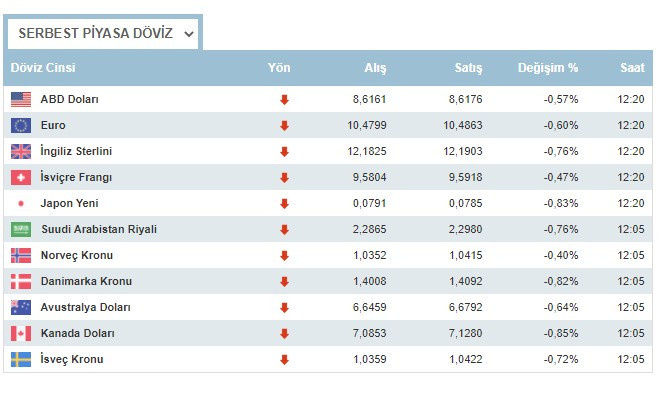Image resolution: width=664 pixels, height=398 pixels.
Task: Open the Danimarka Kronu currency link
Action: pyautogui.click(x=86, y=281)
